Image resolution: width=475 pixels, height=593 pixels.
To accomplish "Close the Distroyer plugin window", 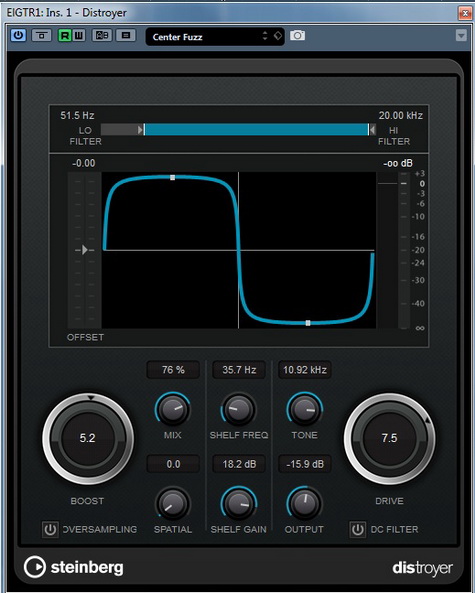I will click(465, 14).
